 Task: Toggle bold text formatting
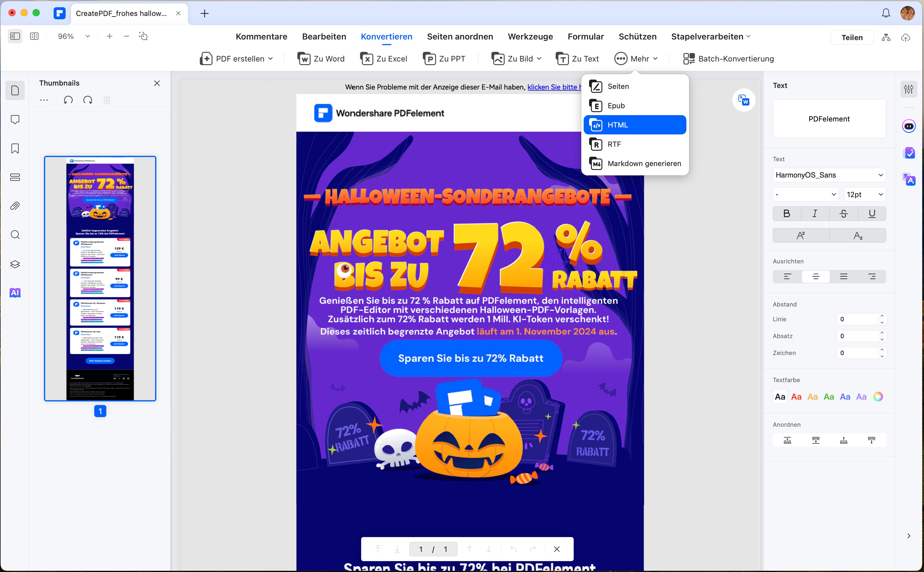tap(787, 214)
